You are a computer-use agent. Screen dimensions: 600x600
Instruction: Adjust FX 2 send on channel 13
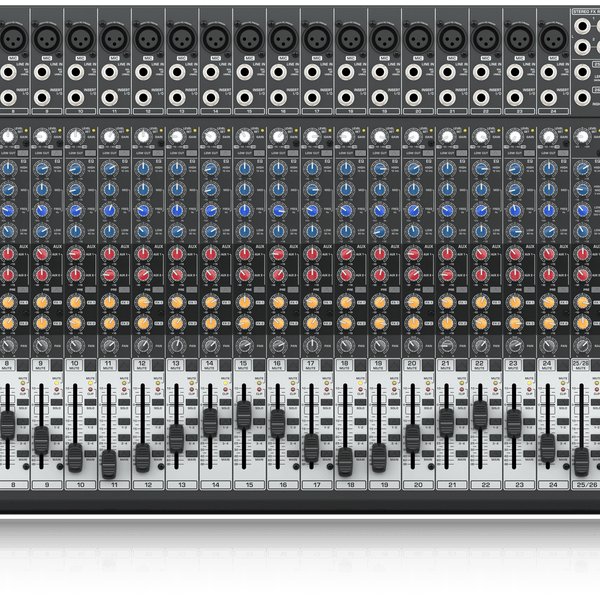coord(177,323)
